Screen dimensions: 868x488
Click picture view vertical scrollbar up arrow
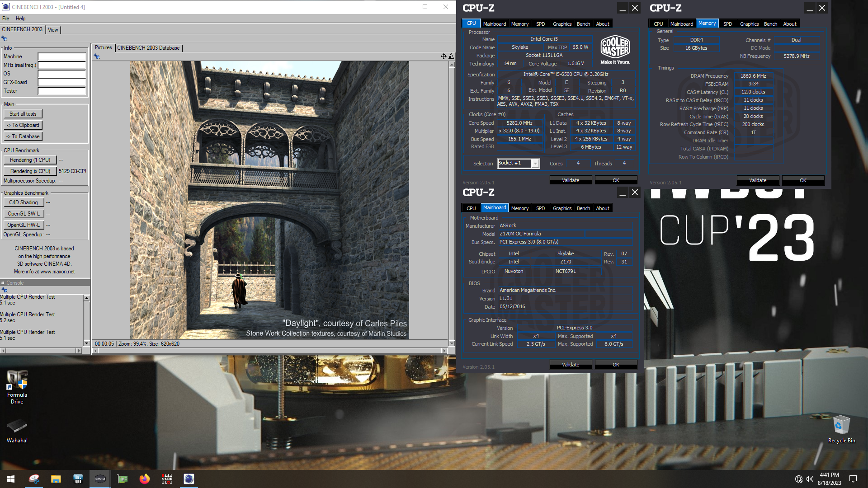452,64
